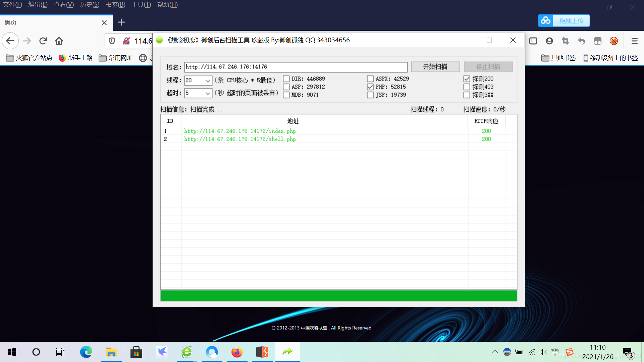Click the green arrow scanner taskbar icon
The width and height of the screenshot is (644, 362).
click(287, 352)
